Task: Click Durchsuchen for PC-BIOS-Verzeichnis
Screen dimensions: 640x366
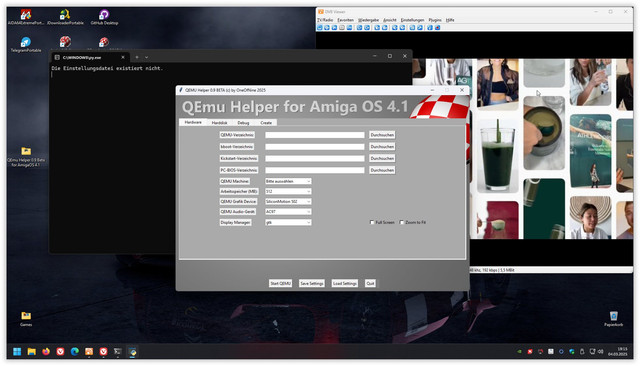Action: pos(382,170)
